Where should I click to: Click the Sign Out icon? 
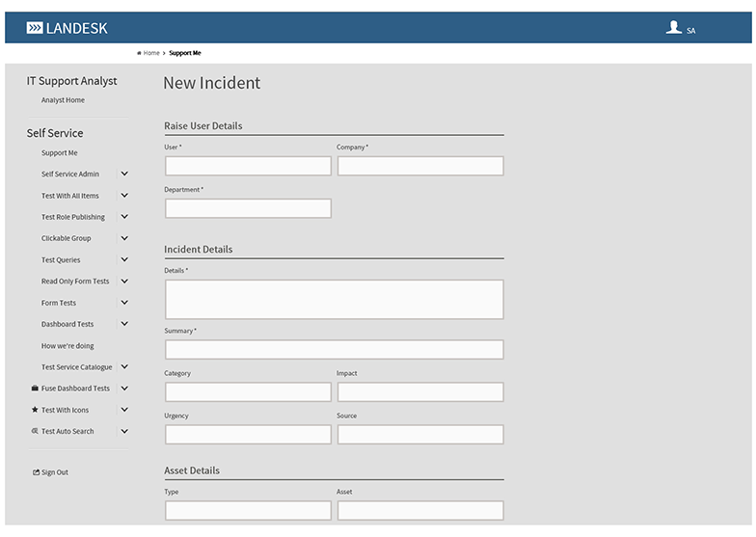click(36, 472)
